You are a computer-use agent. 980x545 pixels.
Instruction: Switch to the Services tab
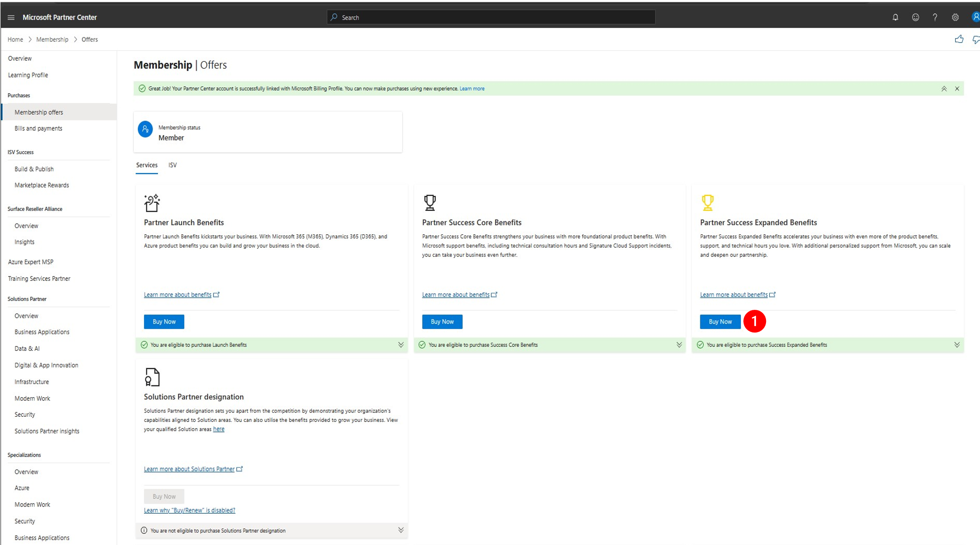147,165
